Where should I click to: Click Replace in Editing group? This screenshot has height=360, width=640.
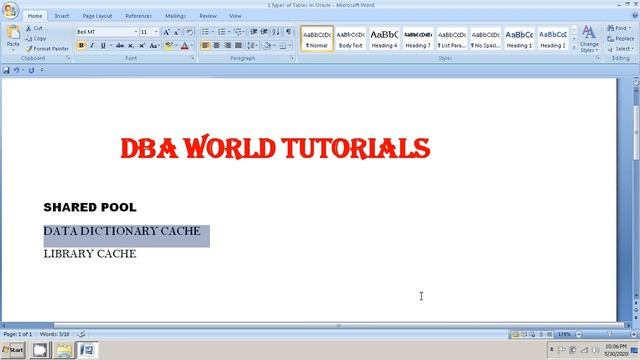tap(620, 38)
